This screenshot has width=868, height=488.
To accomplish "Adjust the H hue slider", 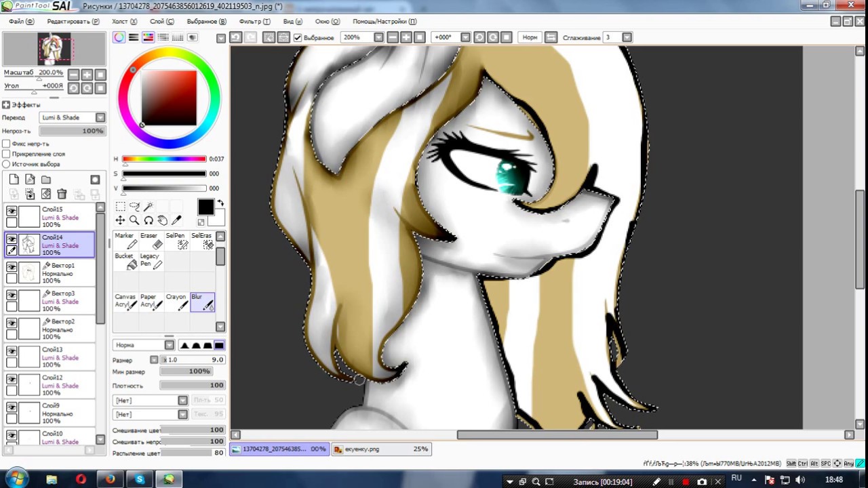I will [x=164, y=159].
